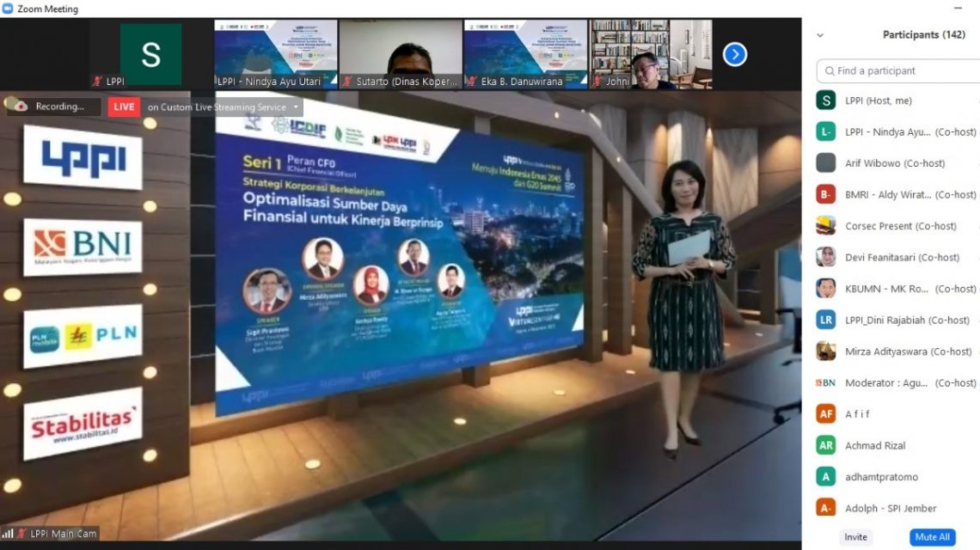Click Mirza Adityaswara's profile photo
Screen dimensions: 980x550
coord(826,351)
